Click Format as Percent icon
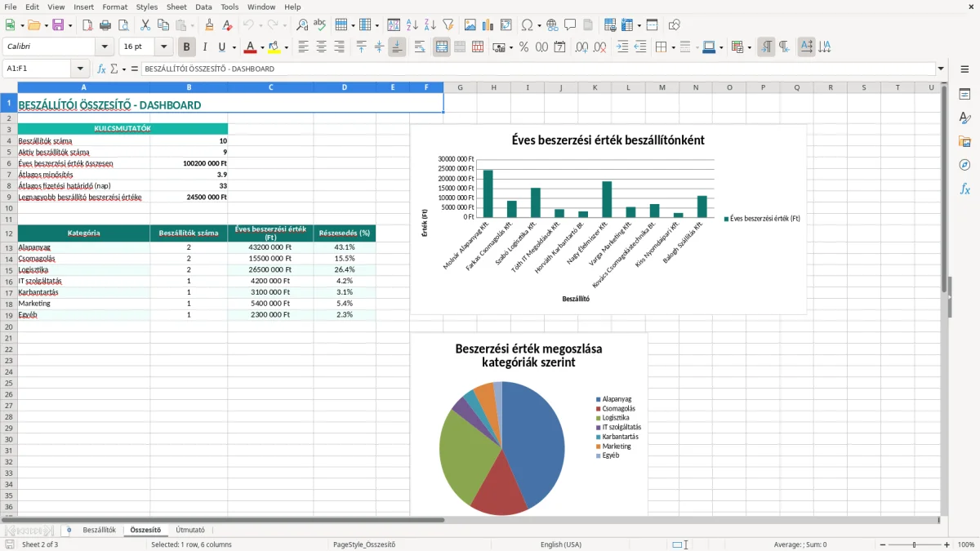 pyautogui.click(x=523, y=47)
